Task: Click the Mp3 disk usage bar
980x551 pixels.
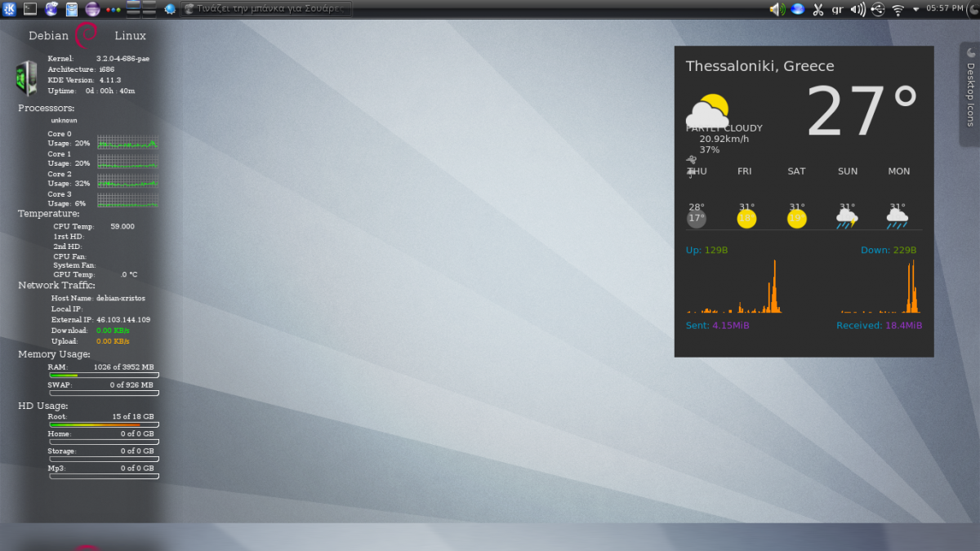Action: coord(105,476)
